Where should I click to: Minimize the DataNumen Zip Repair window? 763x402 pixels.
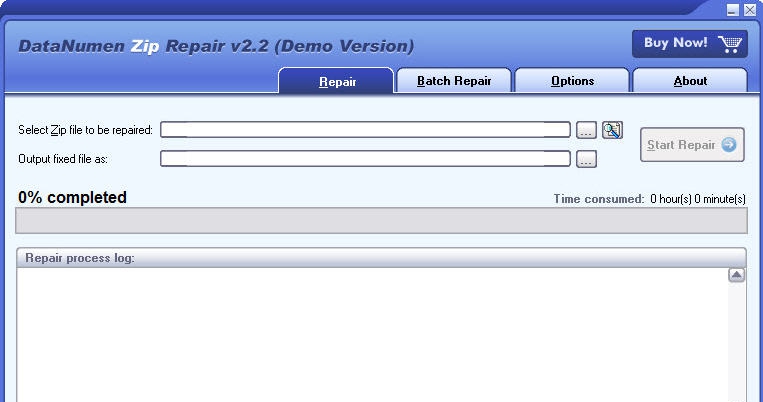[733, 10]
